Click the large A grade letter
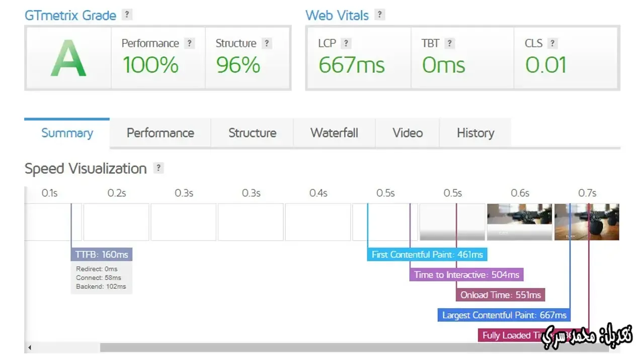Screen dimensions: 644x360 [x=68, y=58]
